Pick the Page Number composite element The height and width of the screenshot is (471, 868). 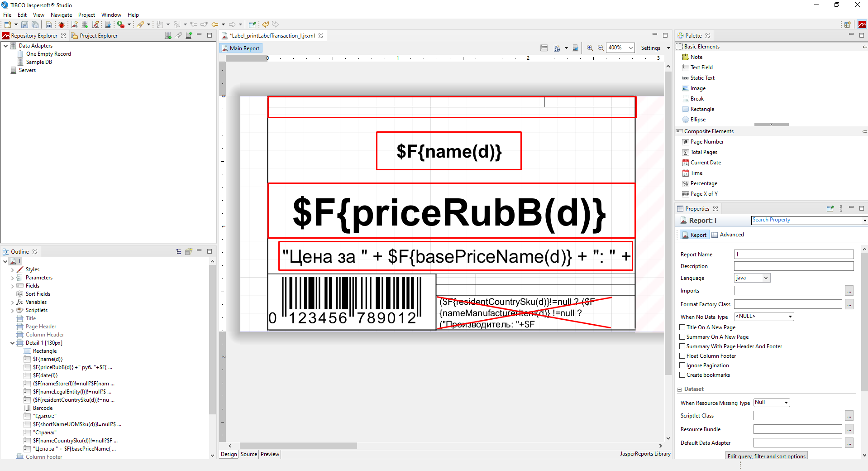[x=706, y=142]
